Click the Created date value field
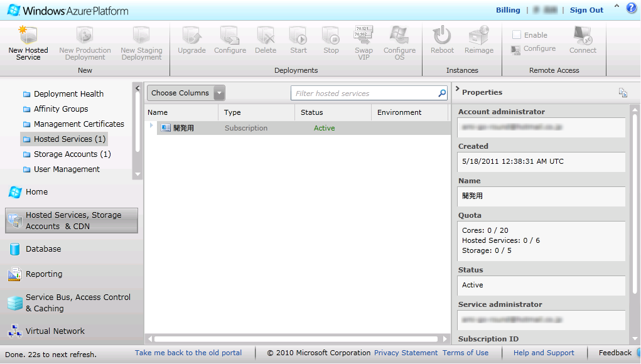641x364 pixels. (x=541, y=162)
